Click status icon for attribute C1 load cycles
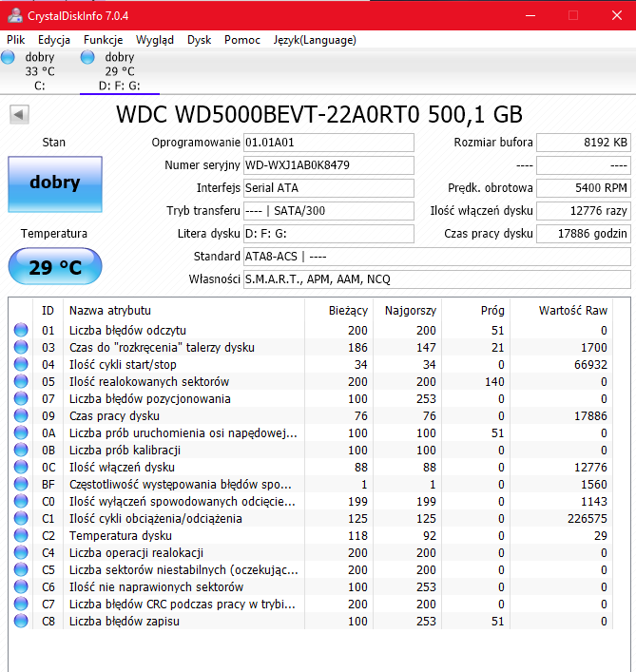Viewport: 636px width, 672px height. pyautogui.click(x=21, y=518)
